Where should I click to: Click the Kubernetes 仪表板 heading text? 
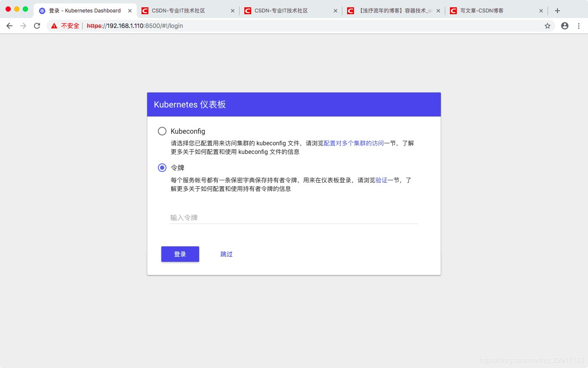point(190,104)
